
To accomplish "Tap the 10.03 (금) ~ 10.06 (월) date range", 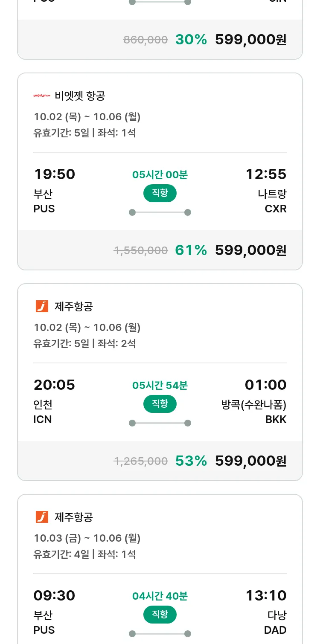I will click(87, 538).
